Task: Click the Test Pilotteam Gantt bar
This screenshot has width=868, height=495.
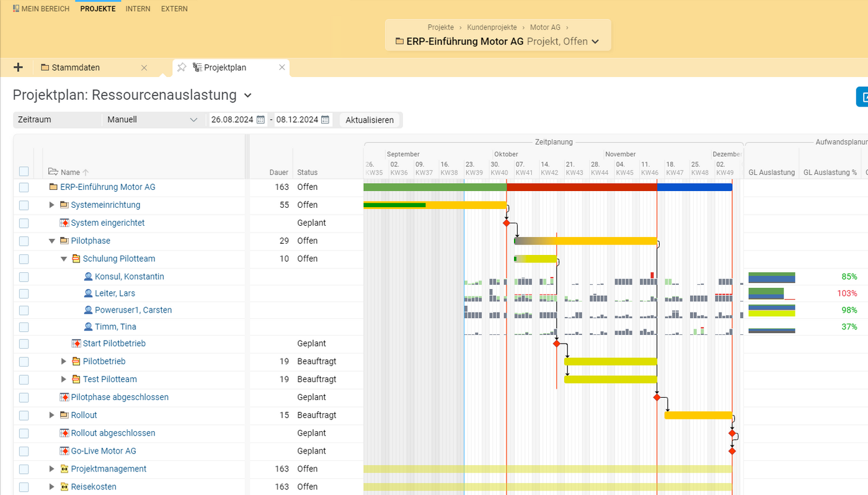Action: pos(610,379)
